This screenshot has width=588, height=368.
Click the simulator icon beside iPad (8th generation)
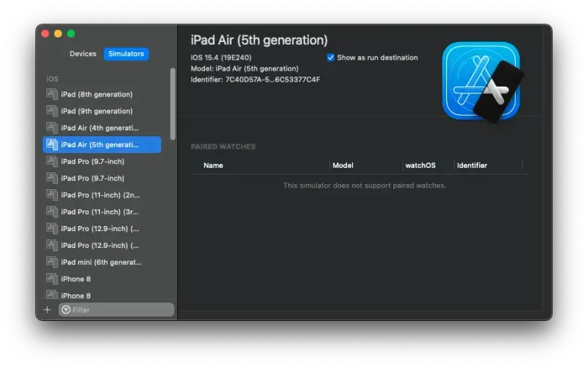pyautogui.click(x=51, y=94)
